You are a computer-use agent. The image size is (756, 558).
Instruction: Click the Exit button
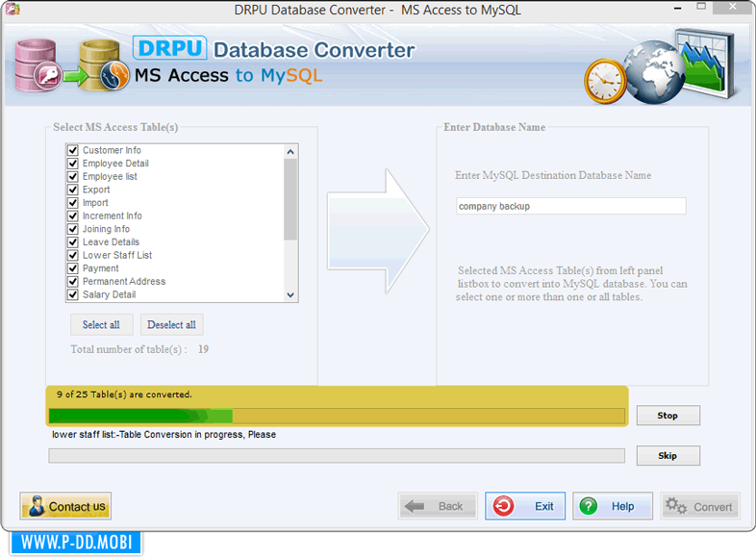(525, 506)
